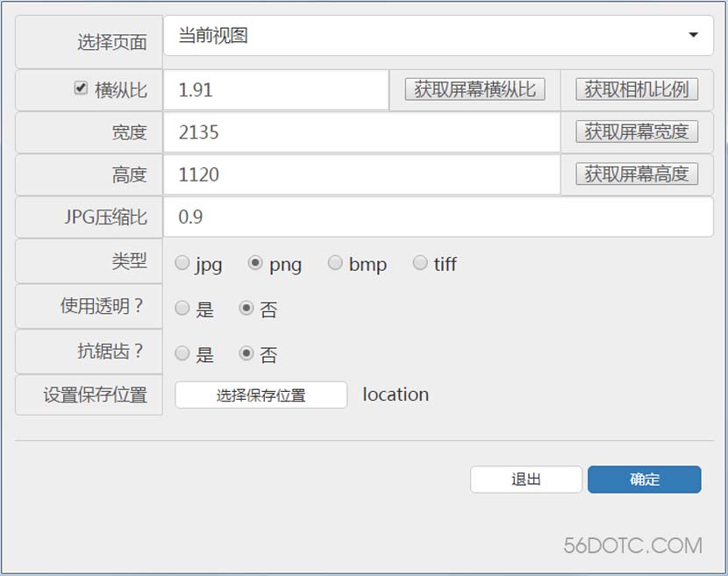This screenshot has height=576, width=728.
Task: Choose 否 for 使用透明 option
Action: click(x=246, y=309)
